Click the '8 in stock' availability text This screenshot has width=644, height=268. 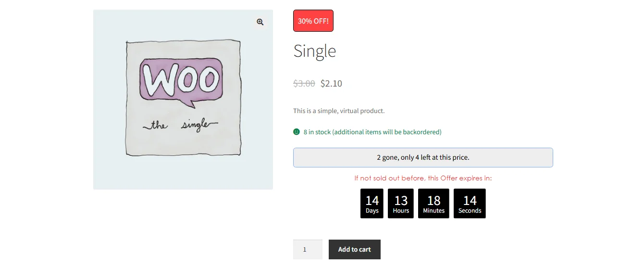pos(317,132)
